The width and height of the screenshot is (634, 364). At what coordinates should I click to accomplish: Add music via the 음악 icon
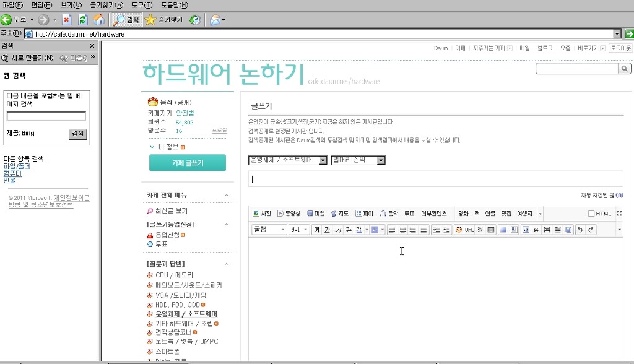point(389,214)
